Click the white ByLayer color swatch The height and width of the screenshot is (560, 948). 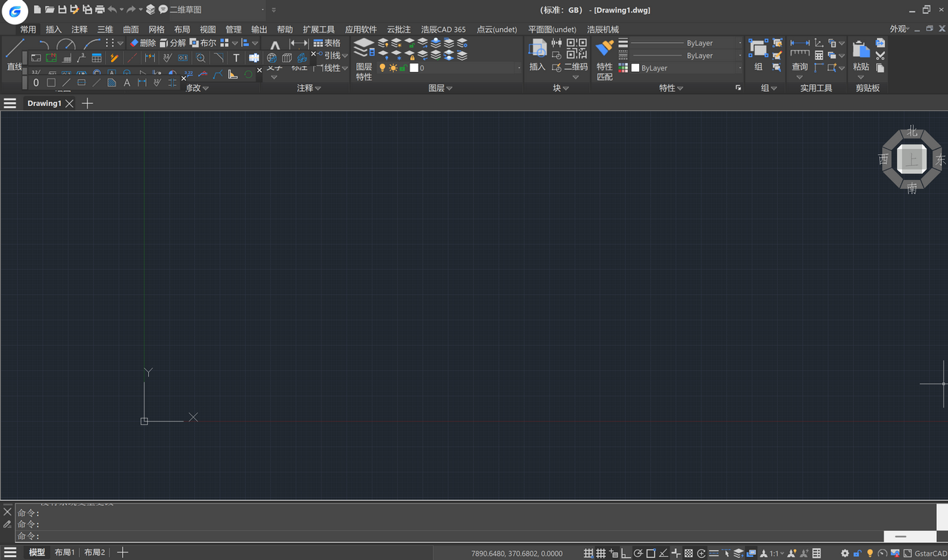[635, 68]
